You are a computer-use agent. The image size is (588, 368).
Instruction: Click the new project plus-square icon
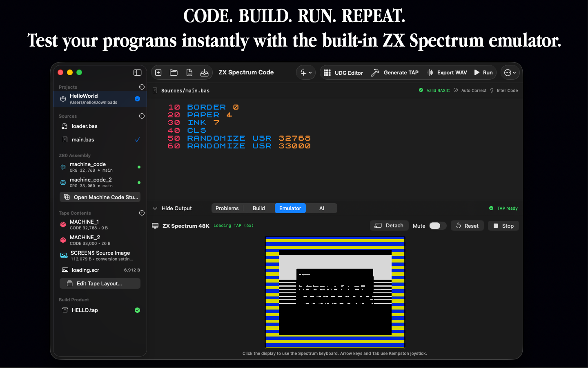pyautogui.click(x=158, y=72)
